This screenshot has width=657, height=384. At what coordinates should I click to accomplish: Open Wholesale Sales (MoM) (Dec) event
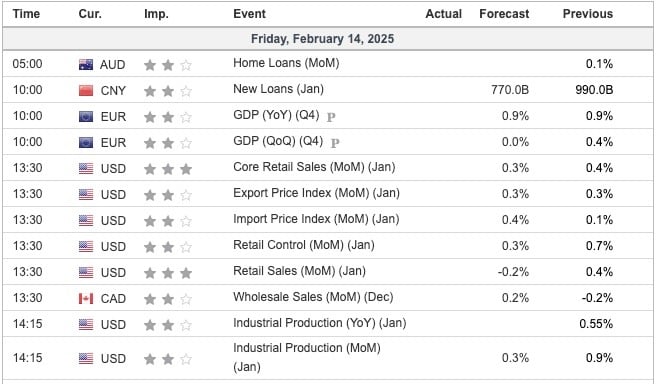pos(313,297)
